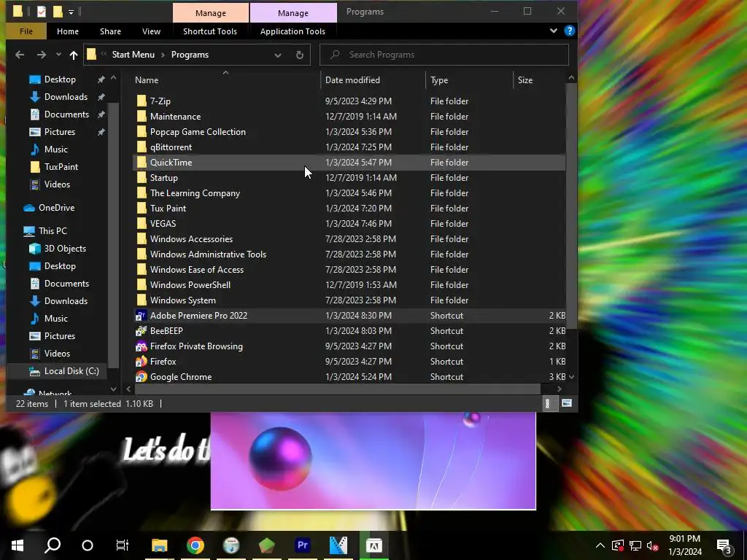This screenshot has height=560, width=747.
Task: Open Application Tools tab
Action: click(293, 31)
